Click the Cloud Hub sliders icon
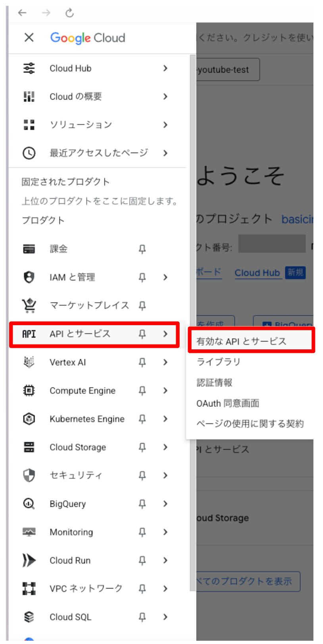This screenshot has width=323, height=644. click(x=29, y=68)
